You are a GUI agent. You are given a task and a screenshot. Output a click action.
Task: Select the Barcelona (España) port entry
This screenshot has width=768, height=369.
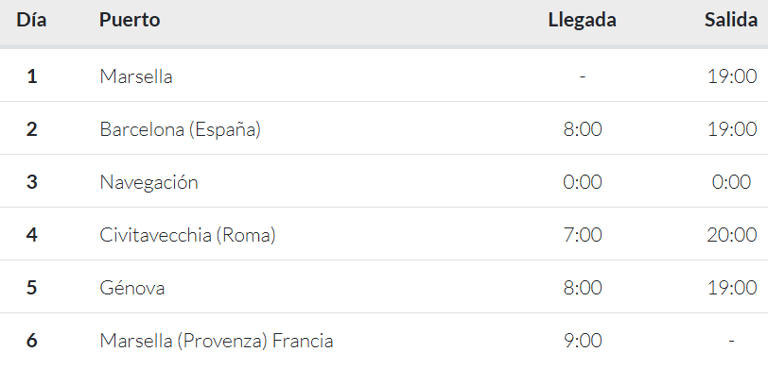[180, 129]
